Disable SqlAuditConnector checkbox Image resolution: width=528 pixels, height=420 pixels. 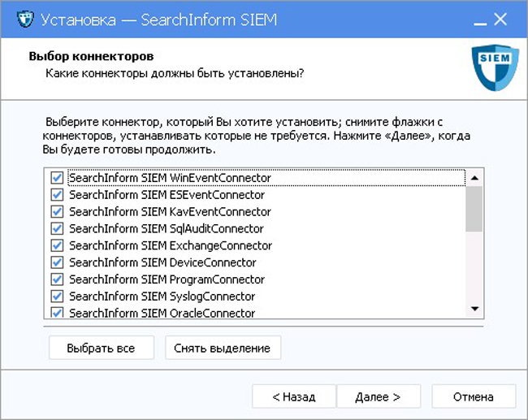click(57, 228)
